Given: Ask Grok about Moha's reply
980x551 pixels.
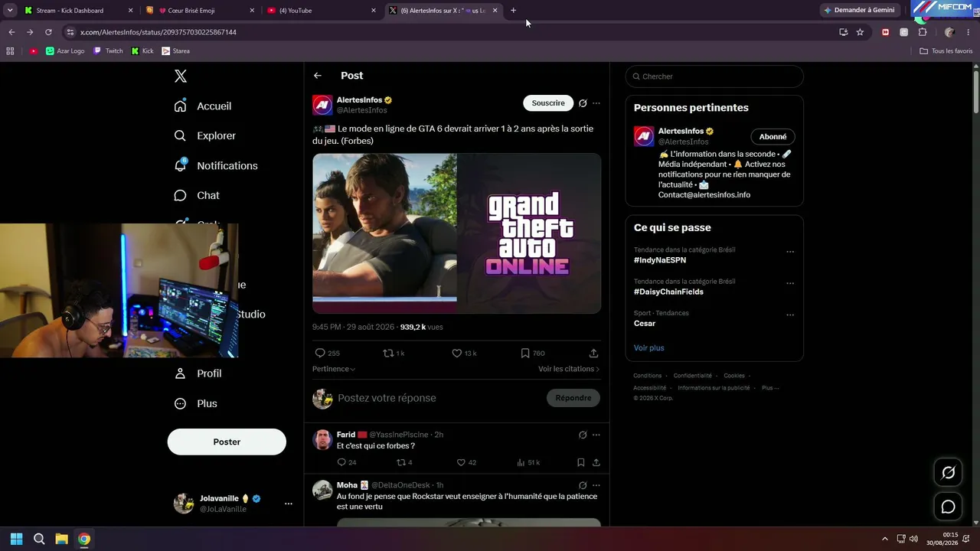Looking at the screenshot, I should [583, 485].
